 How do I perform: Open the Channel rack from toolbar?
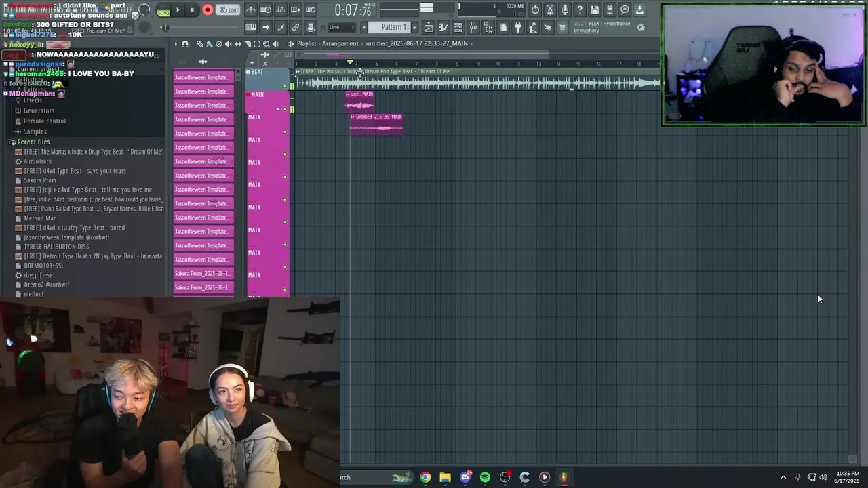(458, 28)
